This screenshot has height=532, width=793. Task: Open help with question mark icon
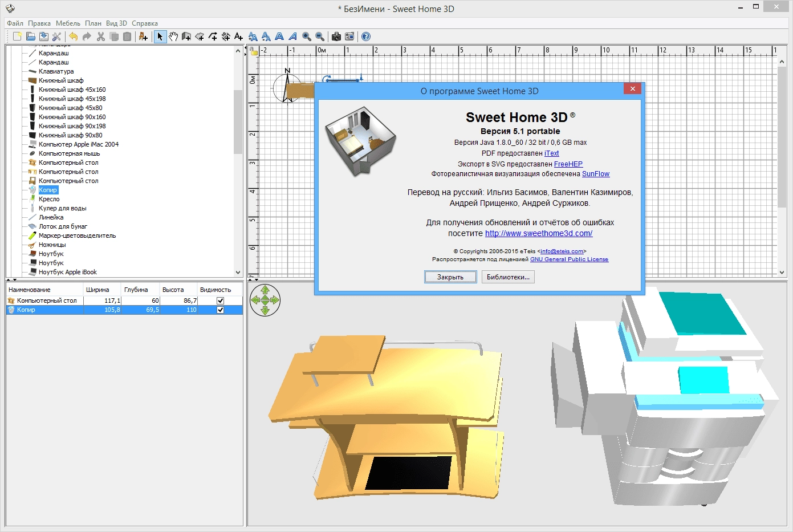tap(366, 36)
